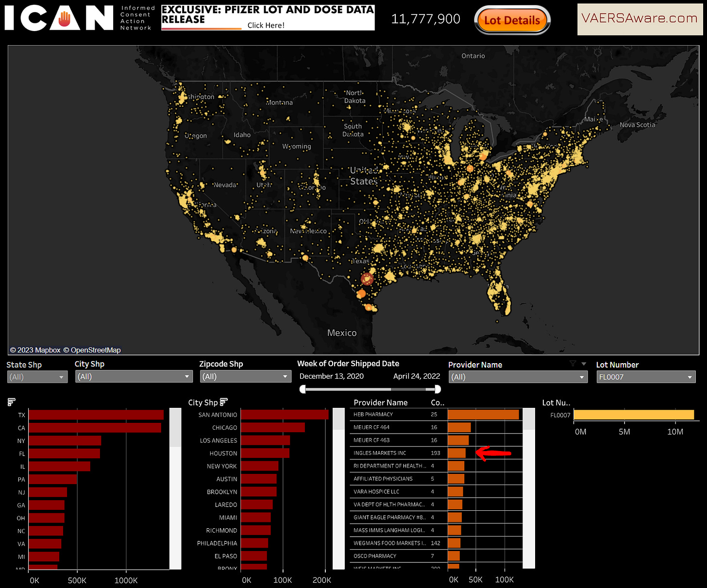This screenshot has height=588, width=707.
Task: Open the Mapbox attribution link
Action: click(x=35, y=350)
